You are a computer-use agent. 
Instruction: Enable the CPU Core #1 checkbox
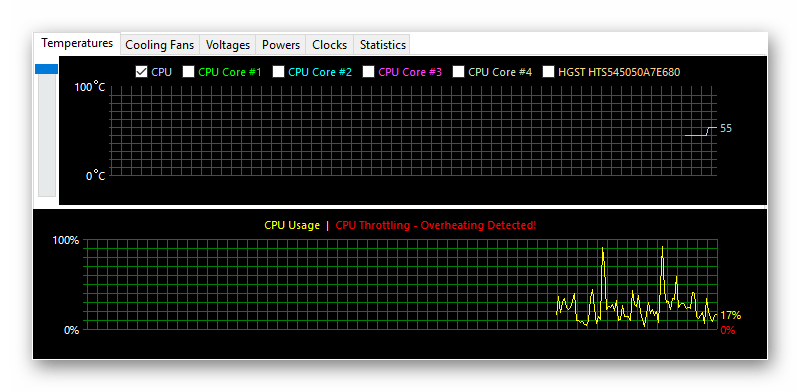[188, 72]
